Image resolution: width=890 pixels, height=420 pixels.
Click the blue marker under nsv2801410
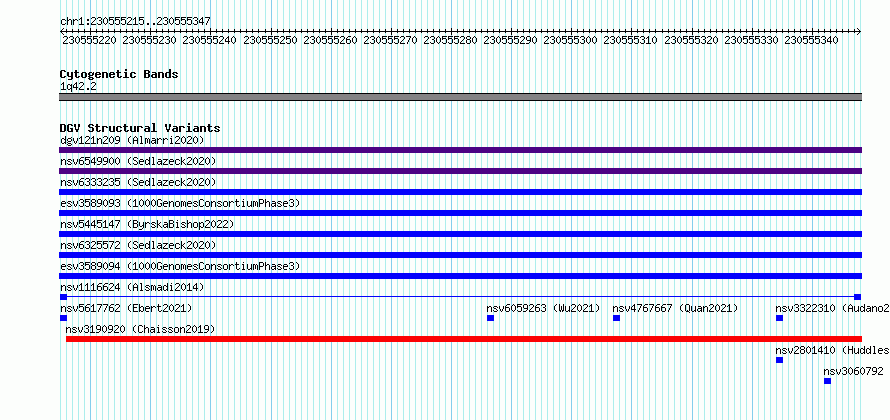tap(779, 360)
